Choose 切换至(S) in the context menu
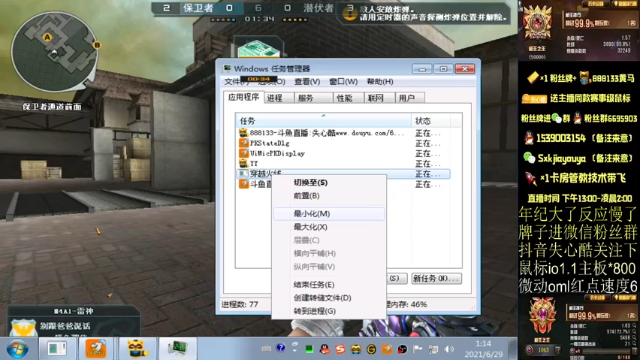640x360 pixels. [329, 182]
